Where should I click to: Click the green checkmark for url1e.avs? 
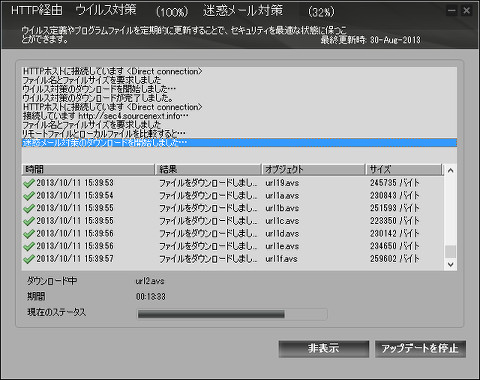29,247
